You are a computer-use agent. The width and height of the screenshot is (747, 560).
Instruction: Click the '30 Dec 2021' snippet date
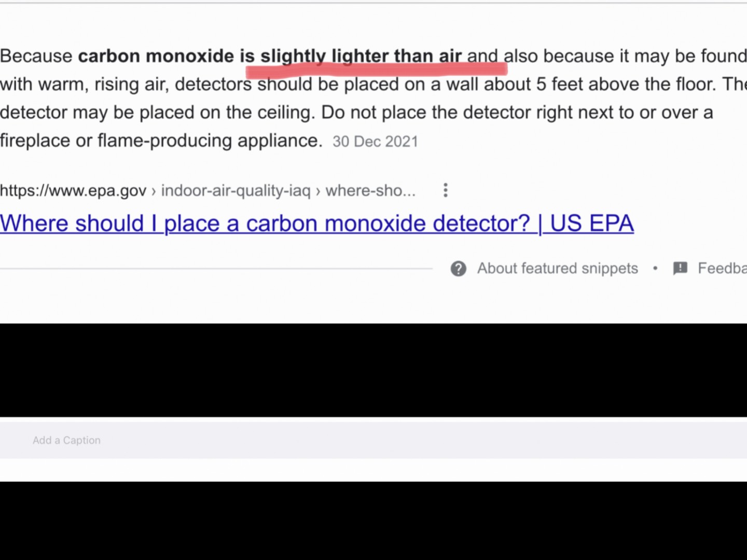click(x=375, y=142)
